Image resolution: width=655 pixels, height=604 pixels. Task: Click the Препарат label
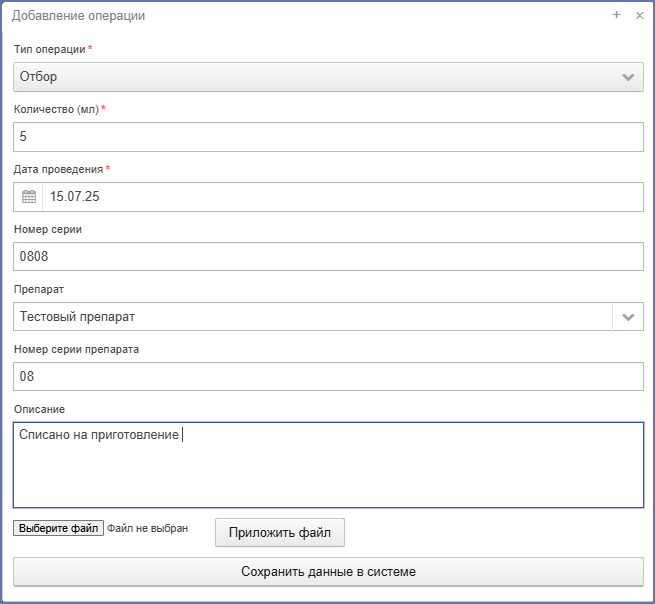point(39,289)
